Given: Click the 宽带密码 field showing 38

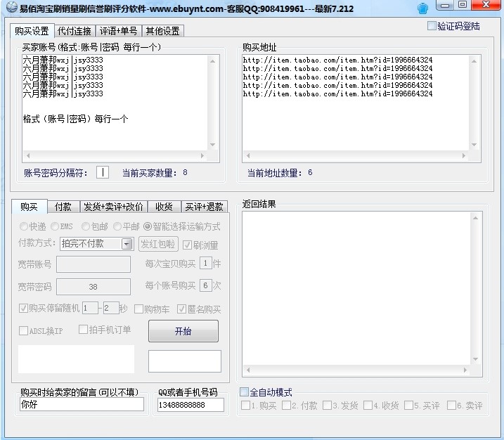Looking at the screenshot, I should coord(93,287).
